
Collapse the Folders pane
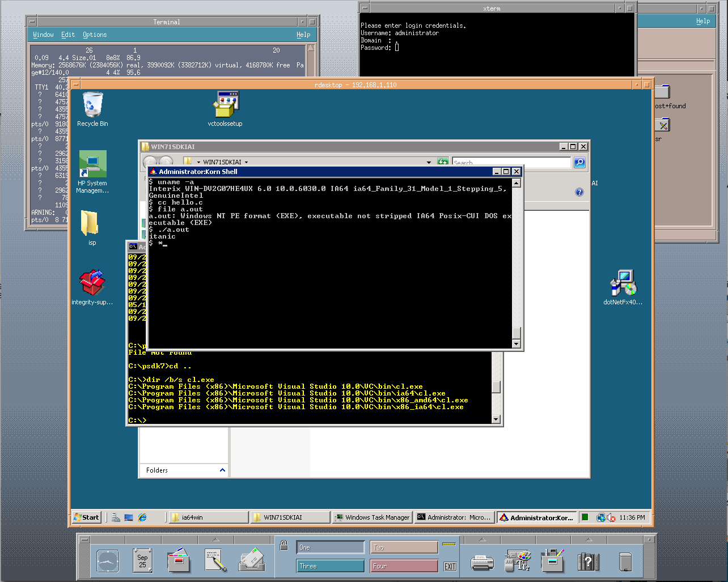pos(223,470)
